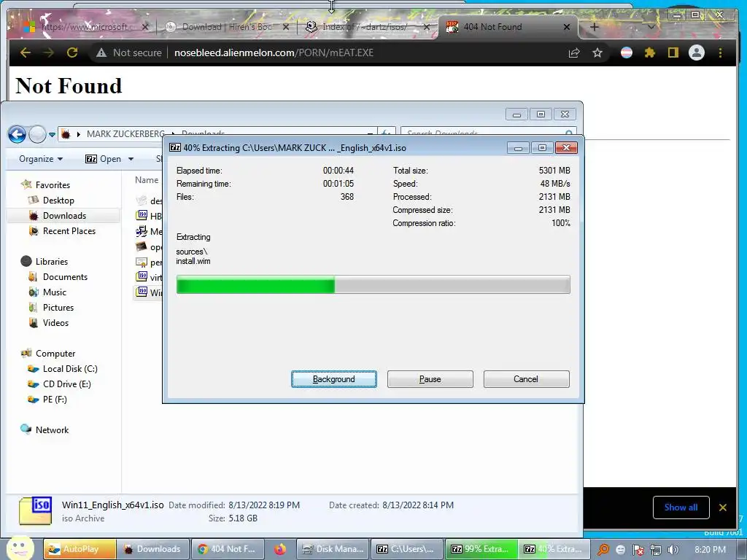Viewport: 747px width, 560px height.
Task: Open Chrome three-dot menu
Action: coord(720,52)
